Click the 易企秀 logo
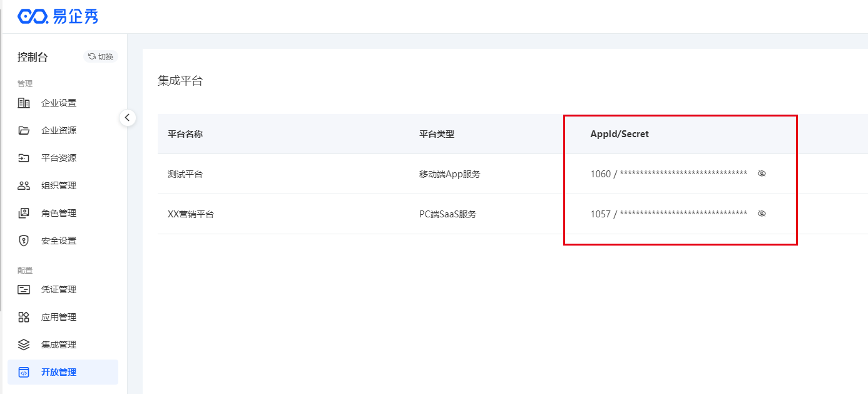The width and height of the screenshot is (868, 394). pos(58,17)
